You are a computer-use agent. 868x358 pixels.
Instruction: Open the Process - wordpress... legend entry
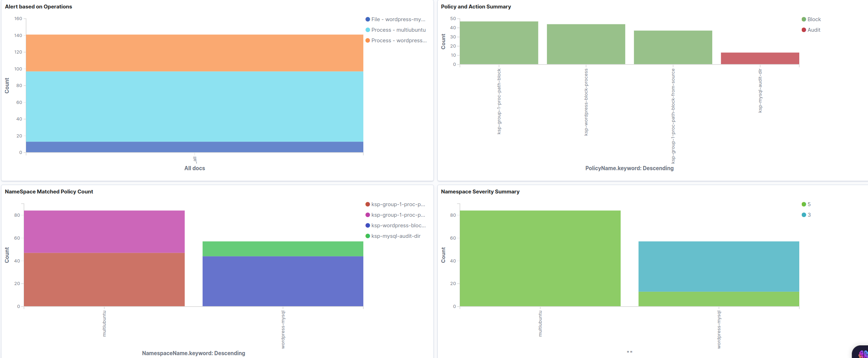(396, 41)
